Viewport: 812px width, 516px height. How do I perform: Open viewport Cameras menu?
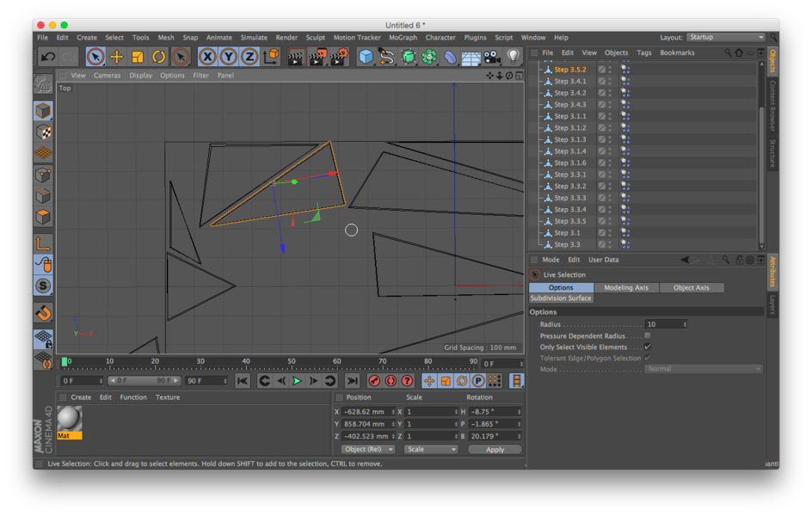(108, 76)
